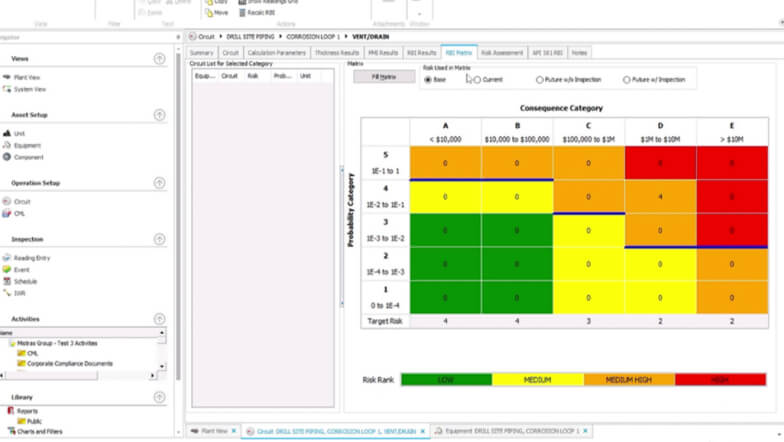Open Plant View from the Views section

(x=27, y=77)
